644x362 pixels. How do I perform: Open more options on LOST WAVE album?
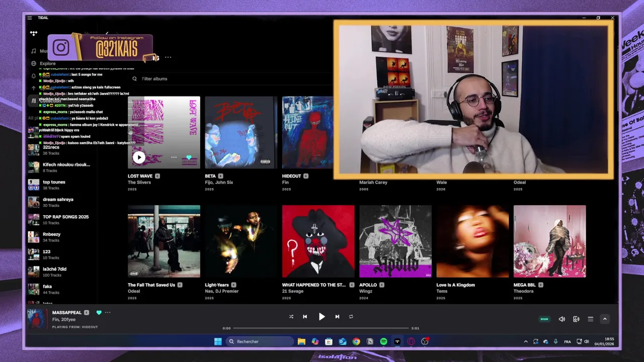pyautogui.click(x=174, y=157)
